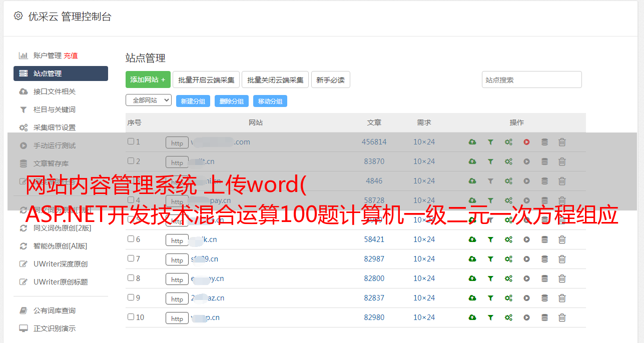Select 站点管理 in the sidebar
The image size is (644, 343).
click(61, 73)
